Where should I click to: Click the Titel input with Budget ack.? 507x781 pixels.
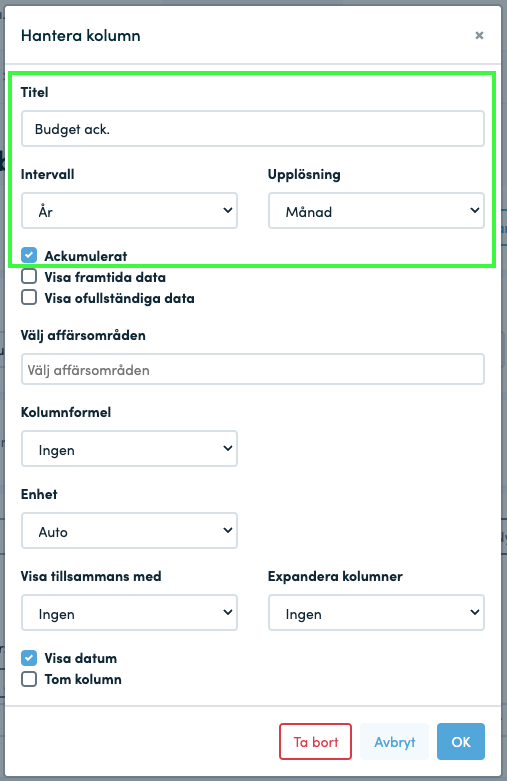(253, 129)
